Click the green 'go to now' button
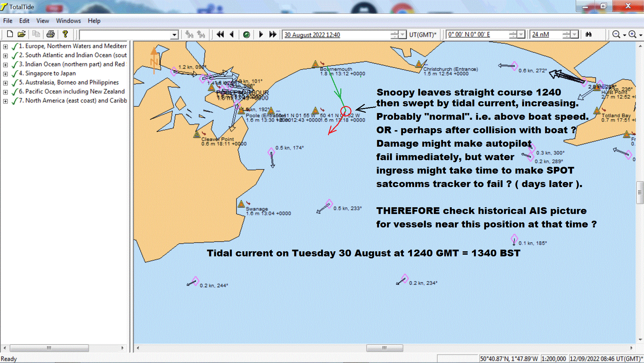Image resolution: width=644 pixels, height=363 pixels. click(x=246, y=34)
